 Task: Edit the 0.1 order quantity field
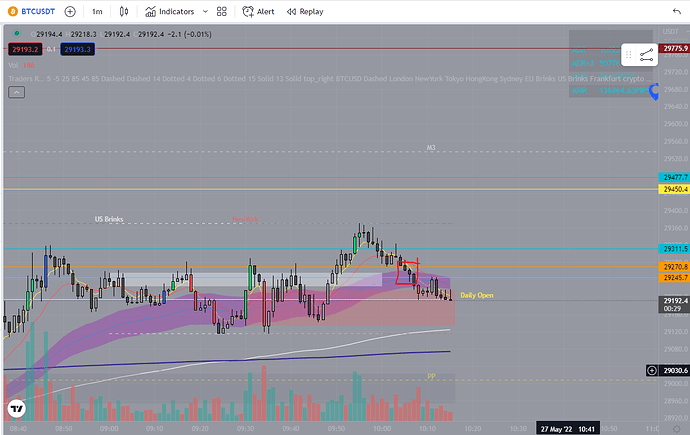pyautogui.click(x=51, y=49)
